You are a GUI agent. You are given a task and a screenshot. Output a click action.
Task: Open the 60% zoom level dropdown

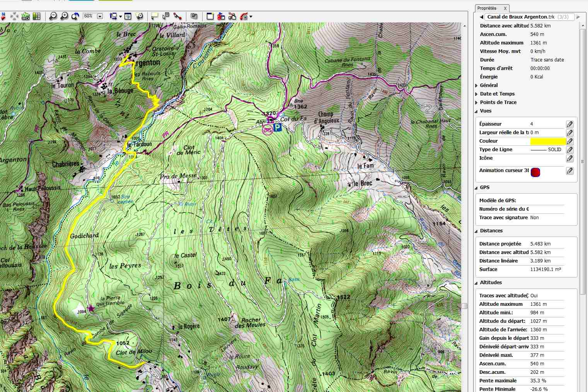[x=100, y=16]
